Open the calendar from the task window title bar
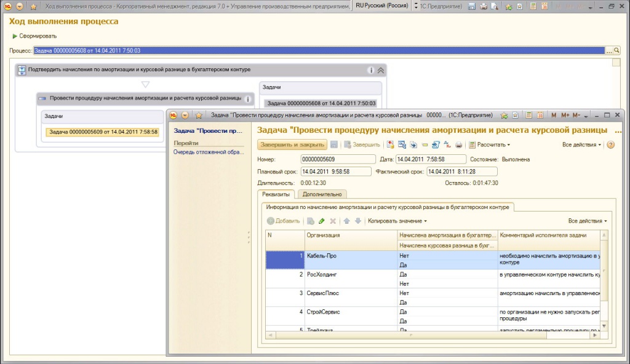Viewport: 630px width, 364px height. (x=540, y=116)
